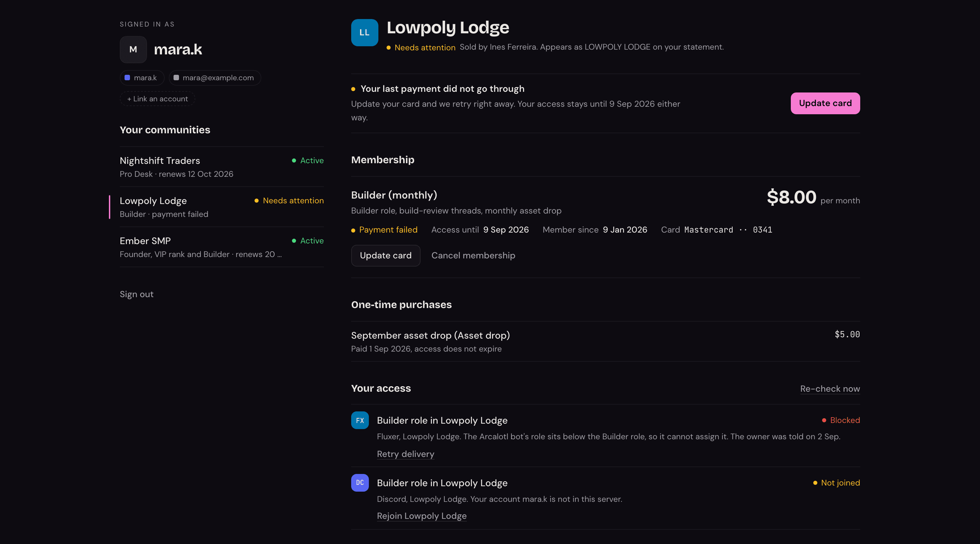Open the mara@example.com linked account chip
The height and width of the screenshot is (544, 980).
coord(215,78)
